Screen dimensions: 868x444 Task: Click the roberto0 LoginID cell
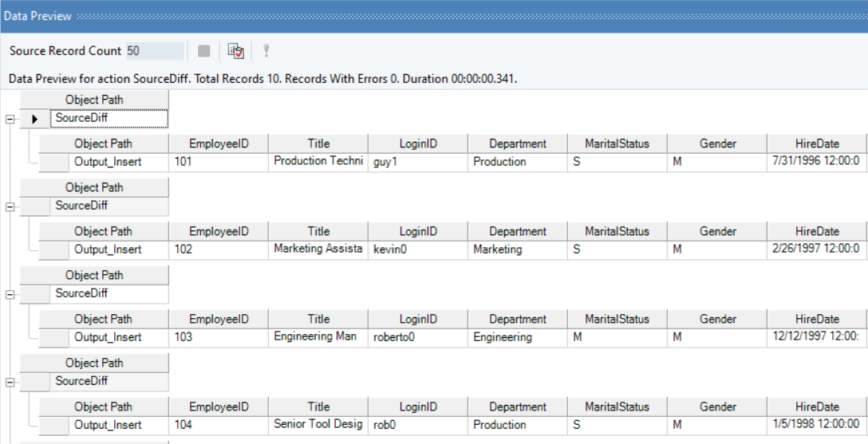417,337
